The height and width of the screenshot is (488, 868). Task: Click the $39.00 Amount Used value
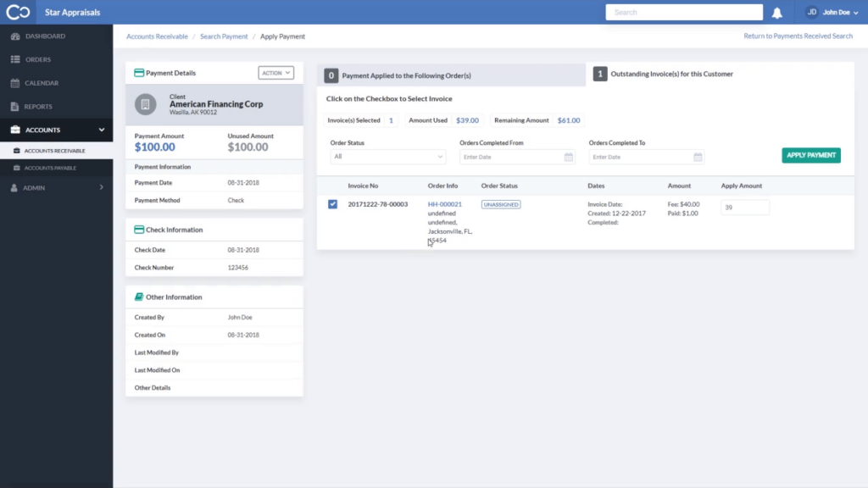(x=467, y=120)
